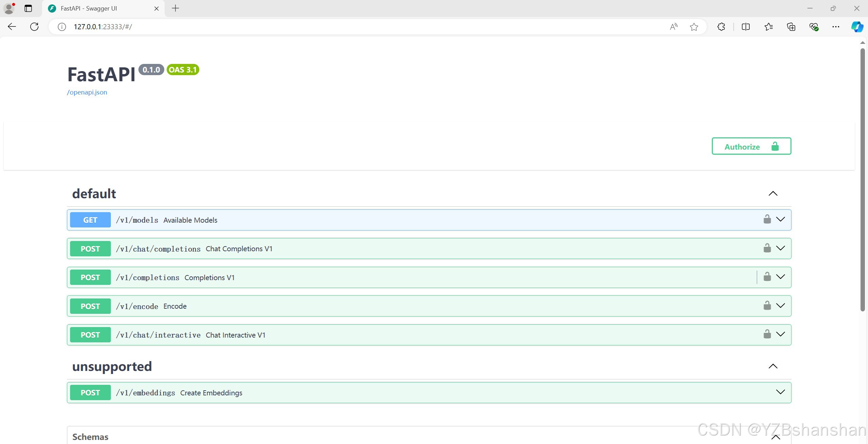Click lock icon on /v1/chat/completions row
Viewport: 868px width, 444px height.
(767, 248)
